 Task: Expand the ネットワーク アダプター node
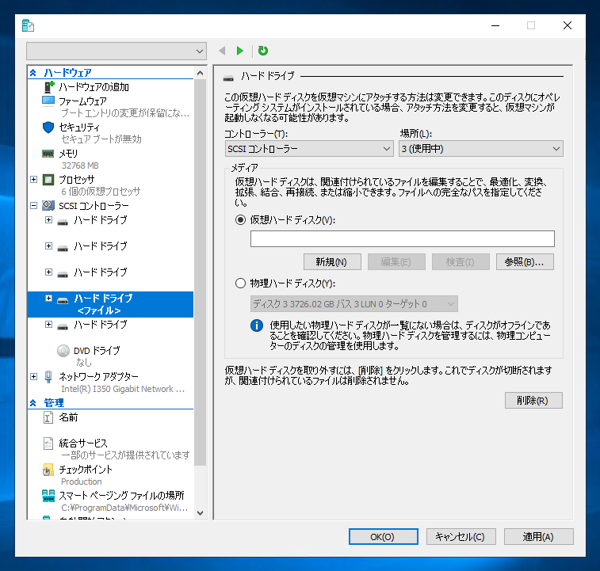[34, 377]
